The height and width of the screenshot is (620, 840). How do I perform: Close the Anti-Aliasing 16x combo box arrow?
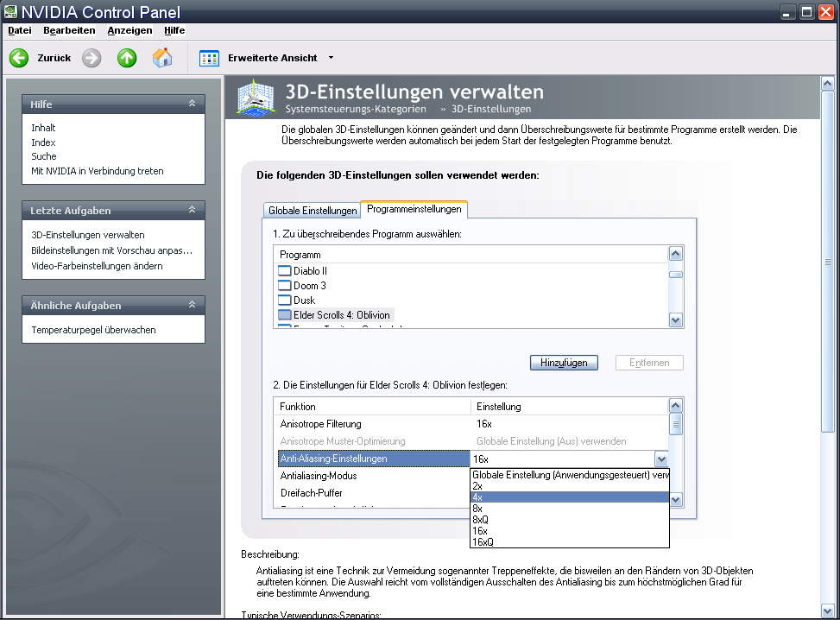click(661, 459)
